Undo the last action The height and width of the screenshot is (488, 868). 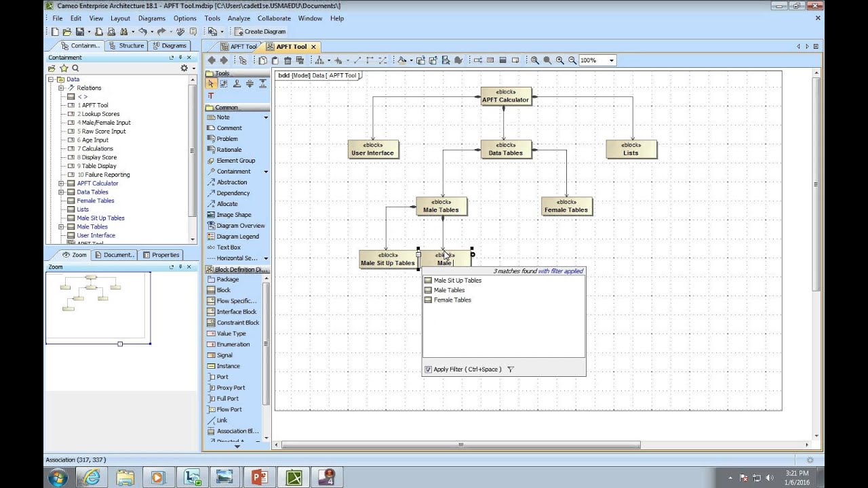tap(142, 32)
